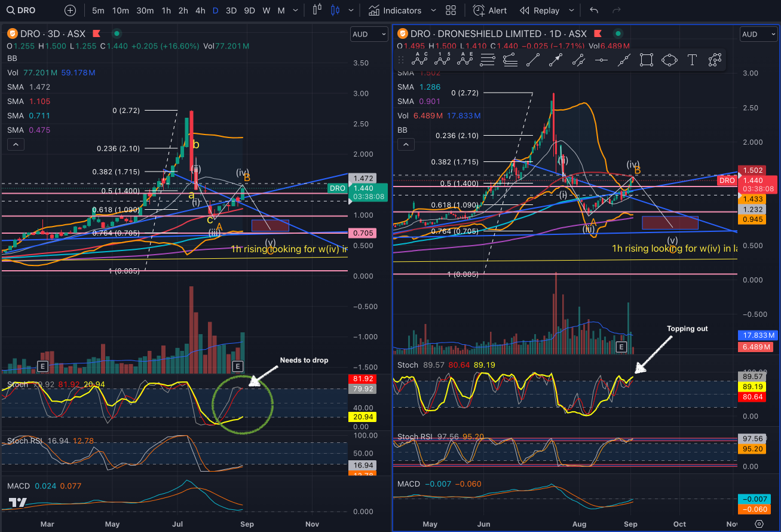The height and width of the screenshot is (532, 781).
Task: Expand the Replay options dropdown arrow
Action: (572, 10)
